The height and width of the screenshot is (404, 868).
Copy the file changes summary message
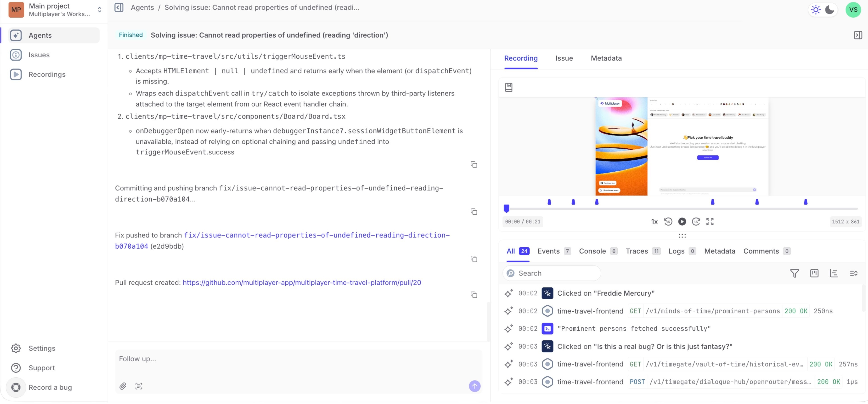(474, 165)
